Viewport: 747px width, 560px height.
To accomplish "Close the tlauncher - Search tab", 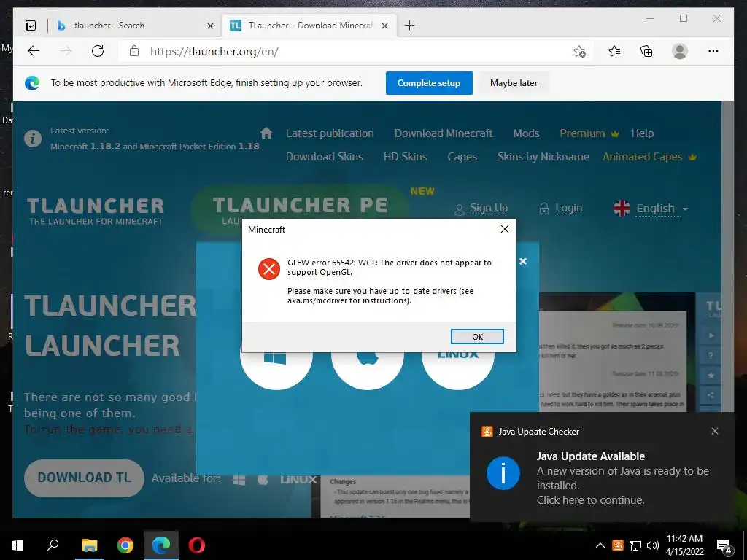I will tap(210, 26).
